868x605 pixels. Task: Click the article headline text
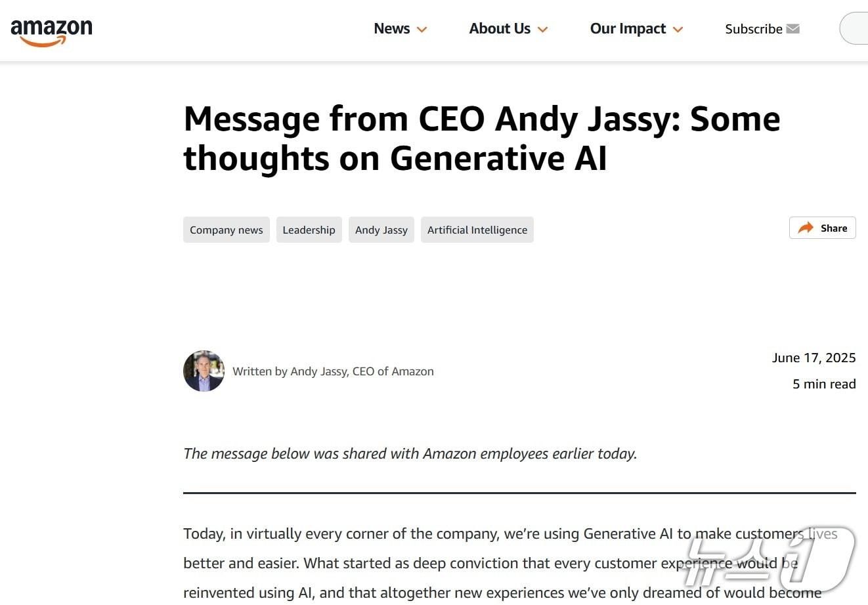tap(481, 138)
